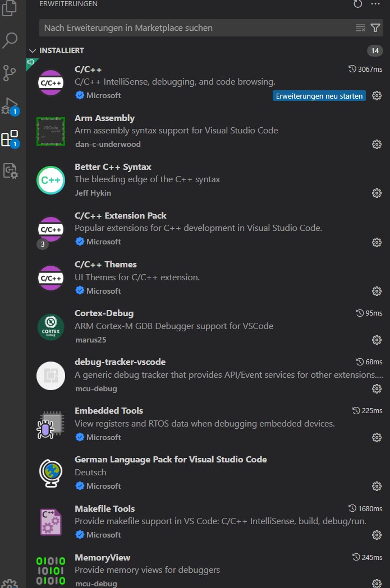The height and width of the screenshot is (588, 390).
Task: Click the C/C++ extension logo
Action: (x=51, y=82)
